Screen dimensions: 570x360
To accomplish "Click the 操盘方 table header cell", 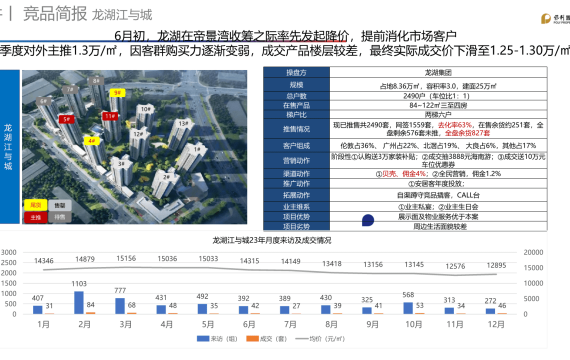I will 296,72.
